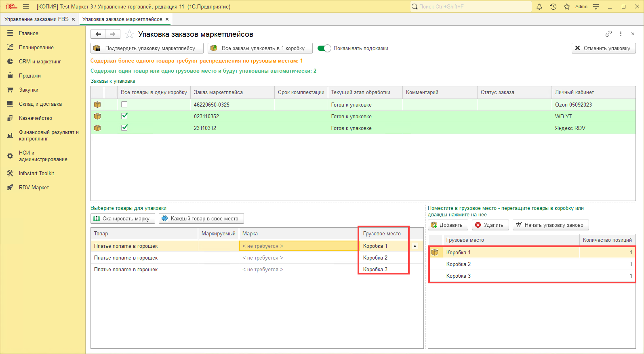Uncheck the box for order 023110352

tap(124, 116)
